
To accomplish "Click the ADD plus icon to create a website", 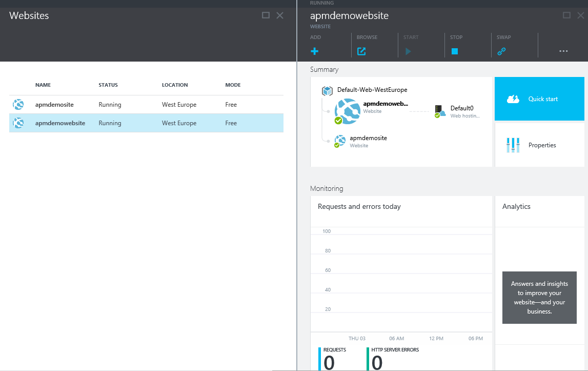I will tap(314, 51).
